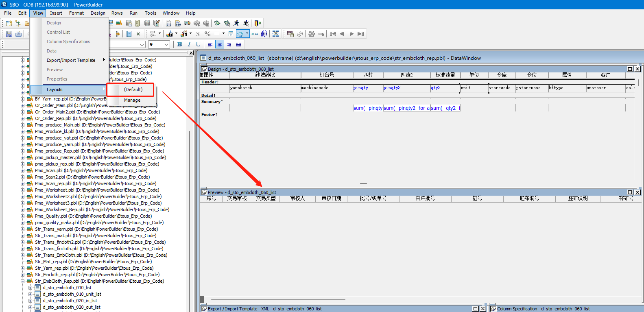The image size is (644, 312).
Task: Toggle underline formatting
Action: click(198, 44)
